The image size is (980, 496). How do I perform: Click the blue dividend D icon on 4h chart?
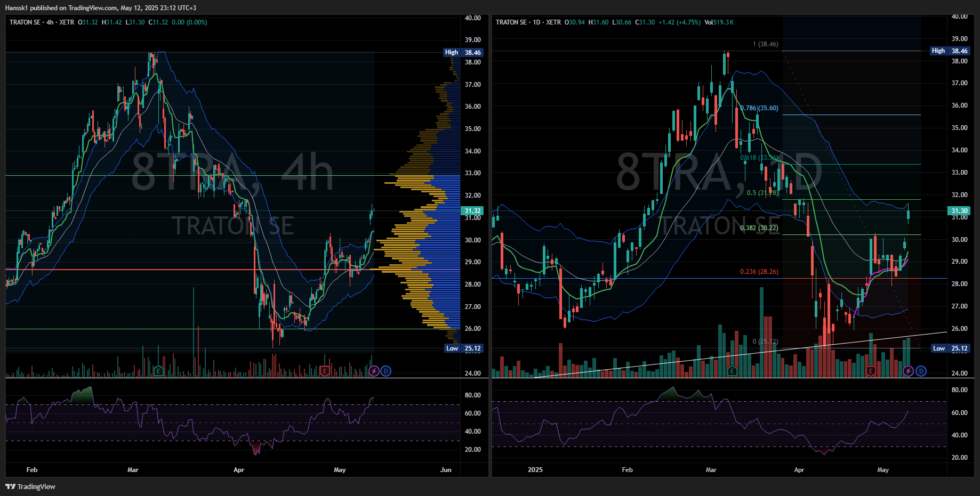click(385, 371)
